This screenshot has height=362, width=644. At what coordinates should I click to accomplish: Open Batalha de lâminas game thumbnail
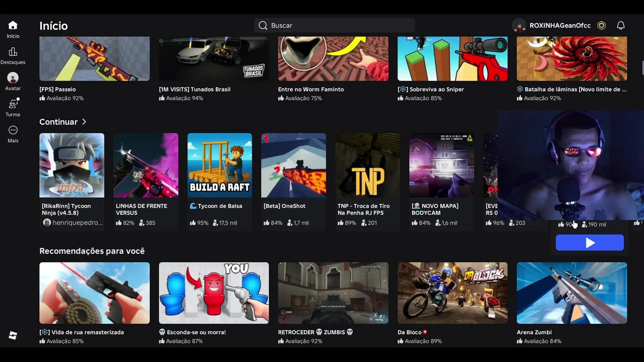pyautogui.click(x=572, y=58)
